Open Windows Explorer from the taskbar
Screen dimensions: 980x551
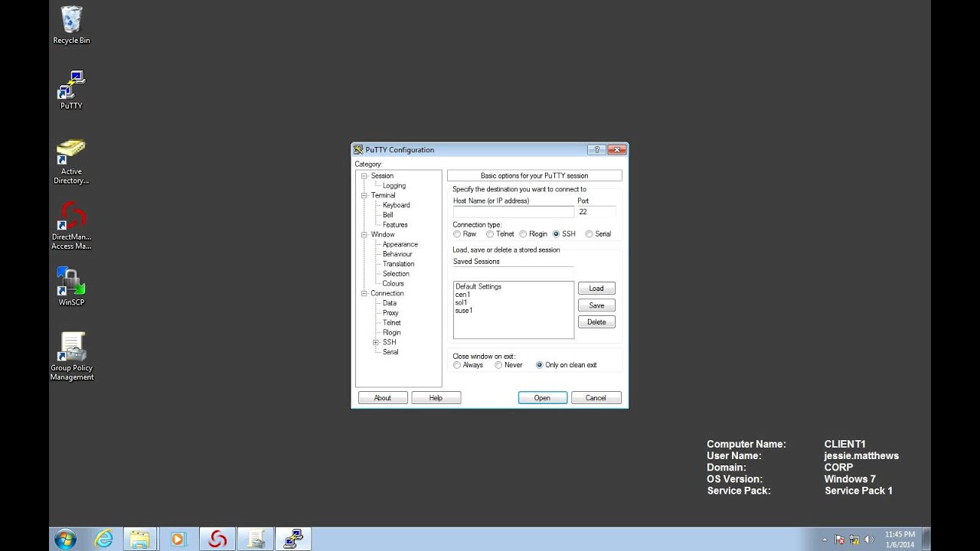(139, 539)
